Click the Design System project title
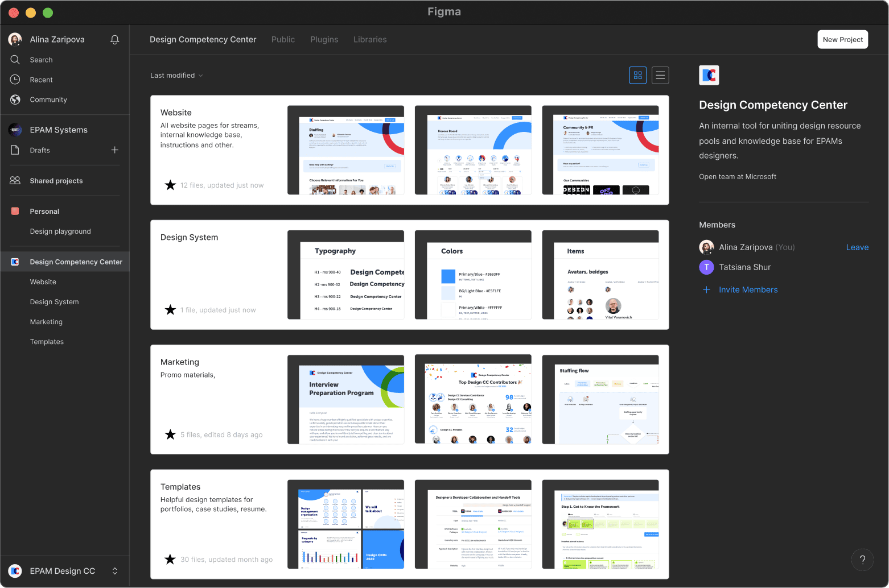This screenshot has height=588, width=889. click(189, 237)
